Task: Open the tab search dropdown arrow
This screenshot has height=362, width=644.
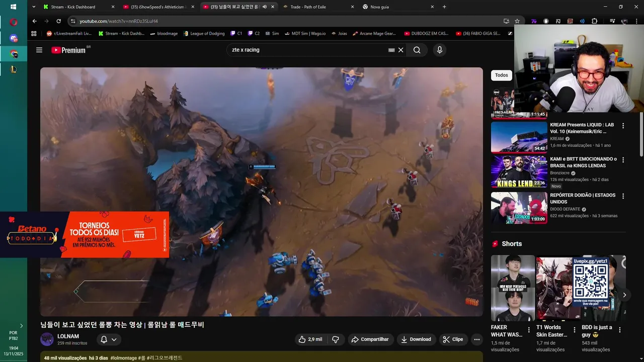Action: point(34,7)
